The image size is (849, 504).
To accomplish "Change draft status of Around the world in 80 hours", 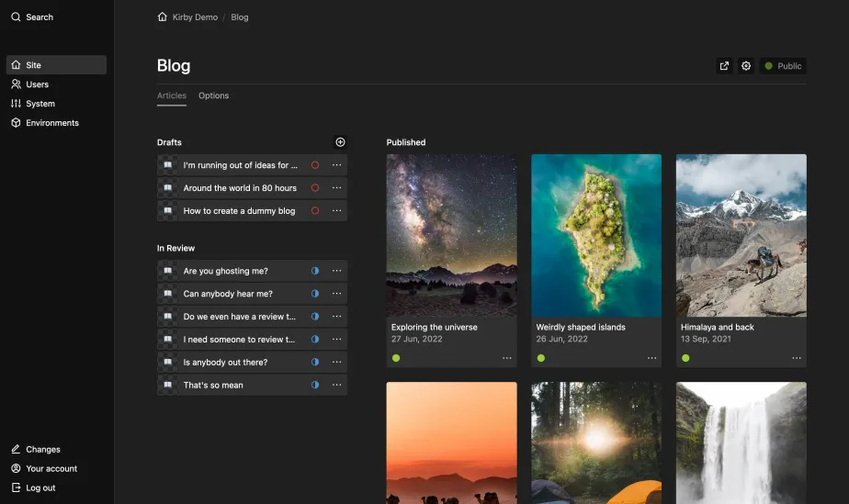I will click(315, 188).
